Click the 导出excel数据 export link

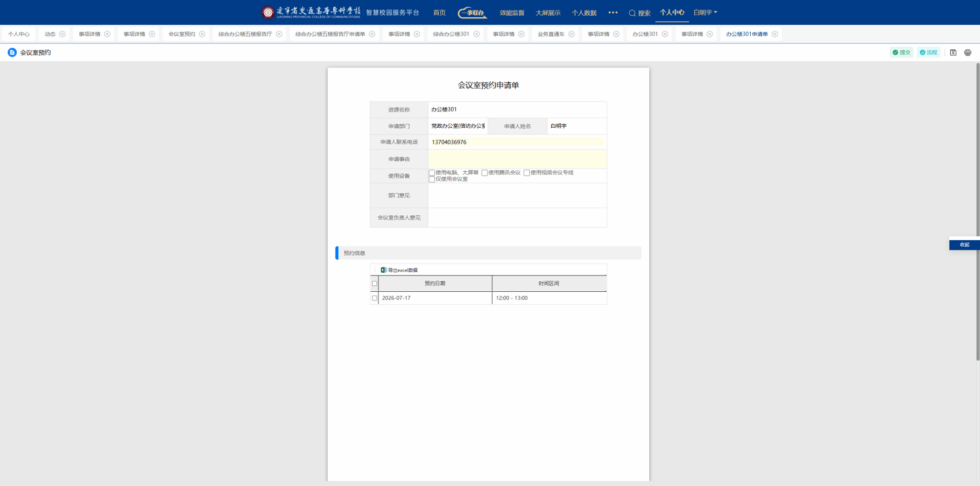tap(402, 270)
